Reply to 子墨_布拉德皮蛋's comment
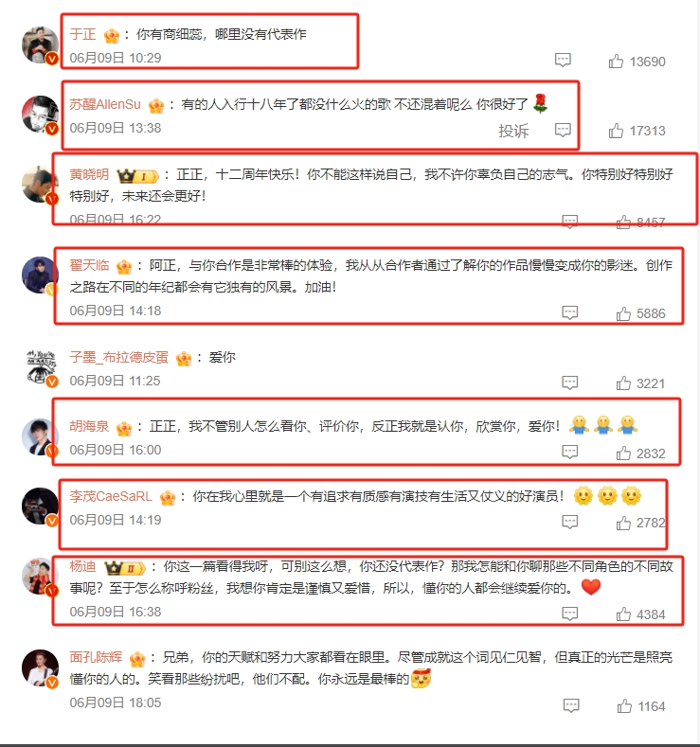 [x=570, y=382]
